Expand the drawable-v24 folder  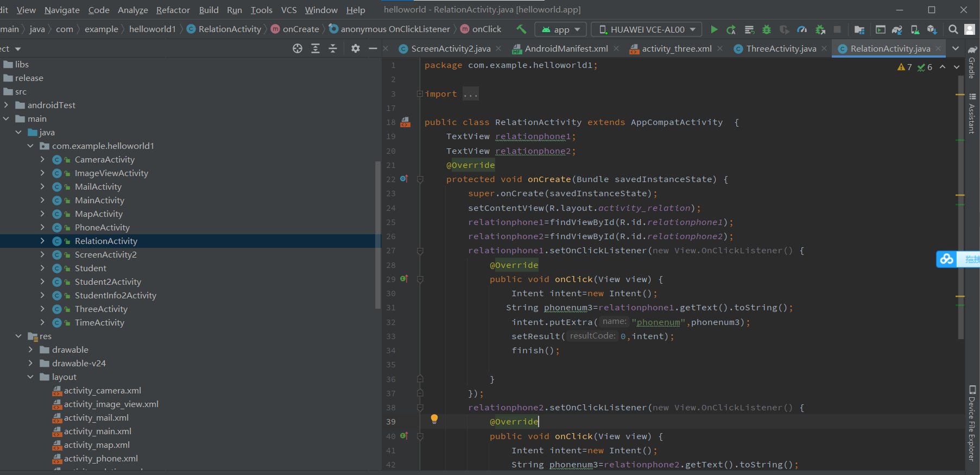30,363
